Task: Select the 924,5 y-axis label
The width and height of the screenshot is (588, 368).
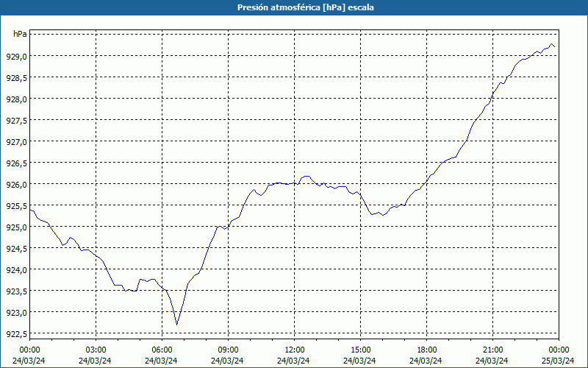Action: click(x=16, y=249)
